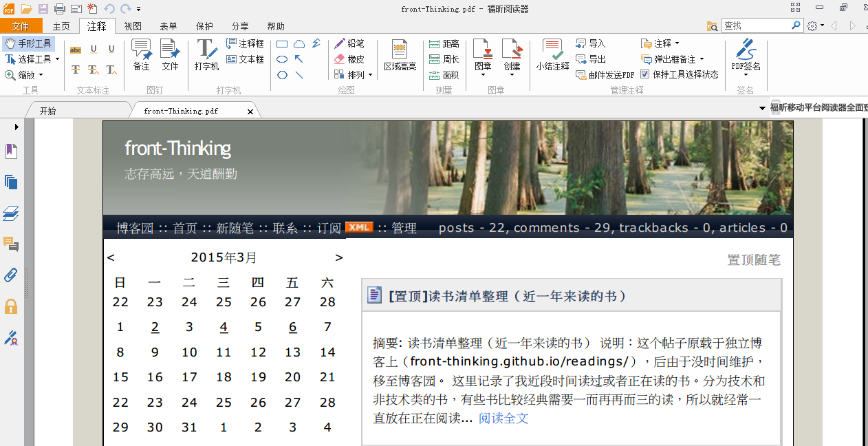Select the cloud shape drawing tool
This screenshot has width=868, height=446.
pyautogui.click(x=299, y=44)
